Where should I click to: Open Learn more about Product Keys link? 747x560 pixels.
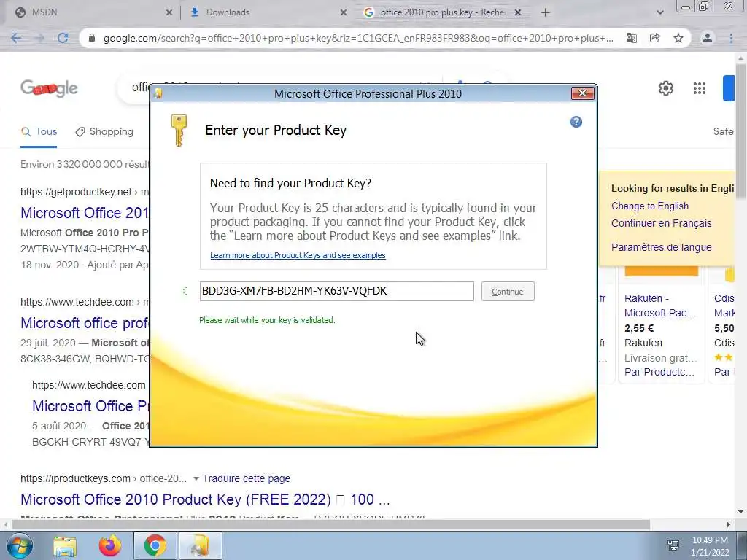click(x=298, y=255)
